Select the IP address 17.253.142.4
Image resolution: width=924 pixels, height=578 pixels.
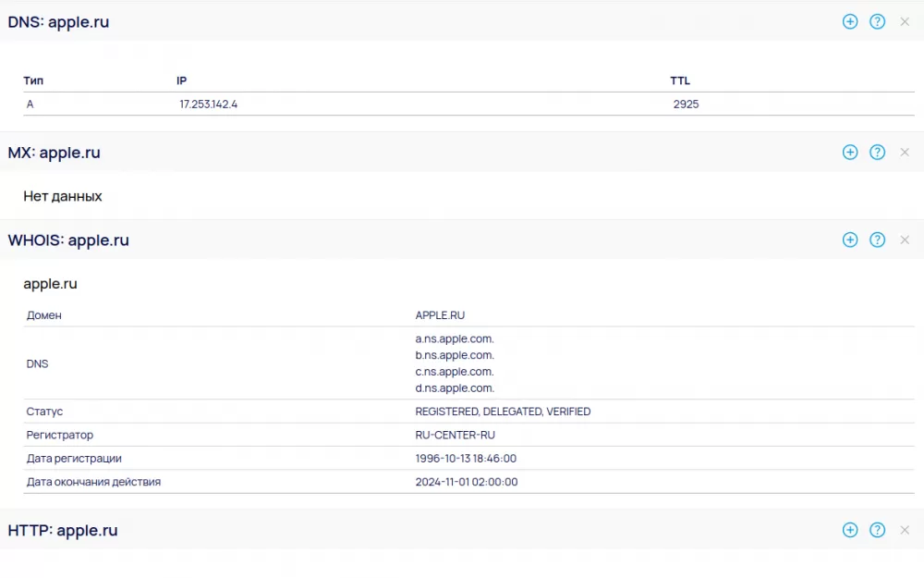(x=209, y=105)
